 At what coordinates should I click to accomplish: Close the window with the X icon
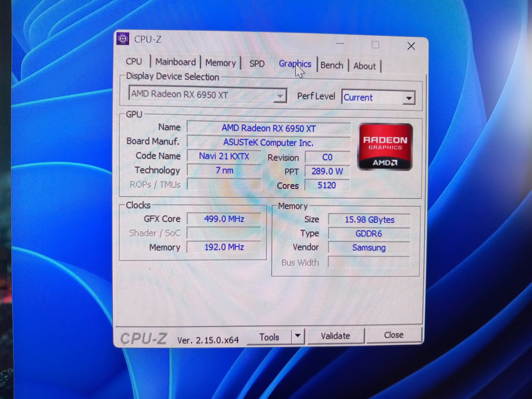pos(411,46)
